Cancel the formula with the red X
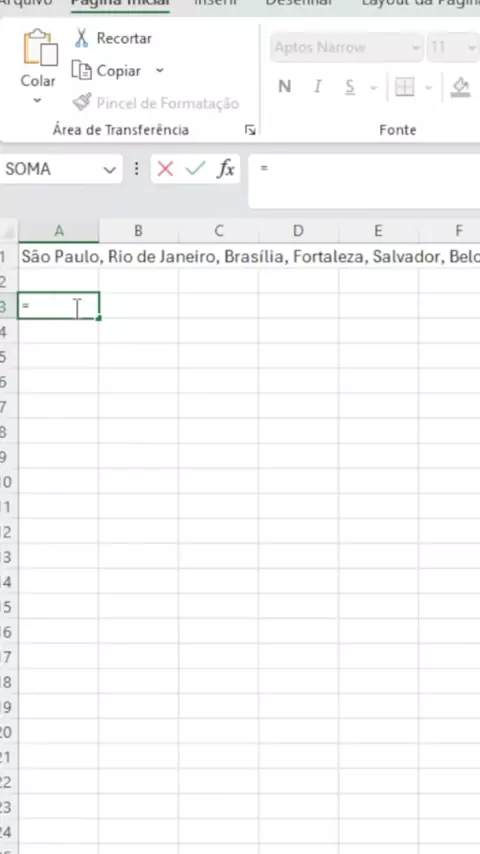Image resolution: width=480 pixels, height=854 pixels. (165, 169)
